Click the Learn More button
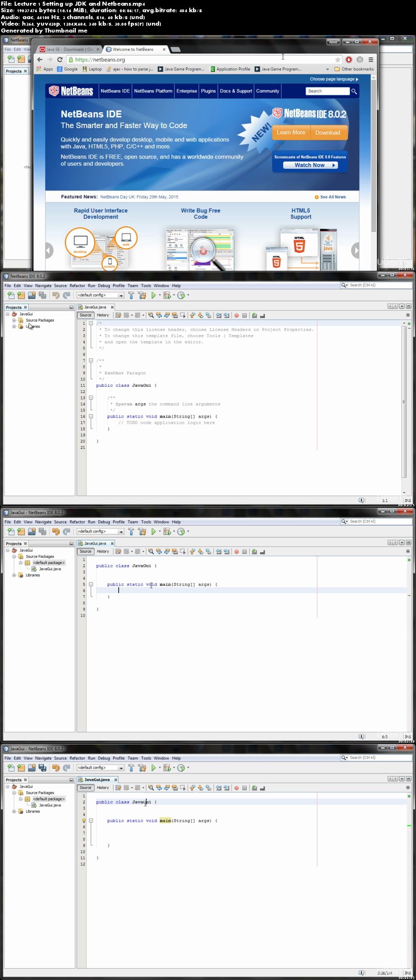The width and height of the screenshot is (416, 980). click(x=291, y=133)
